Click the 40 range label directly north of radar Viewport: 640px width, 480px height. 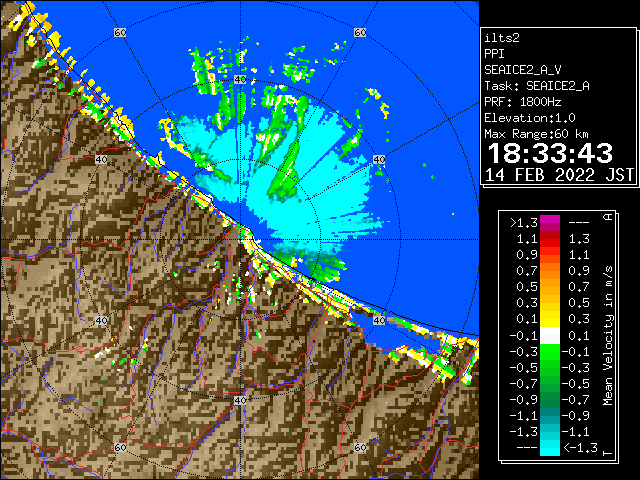pos(240,80)
